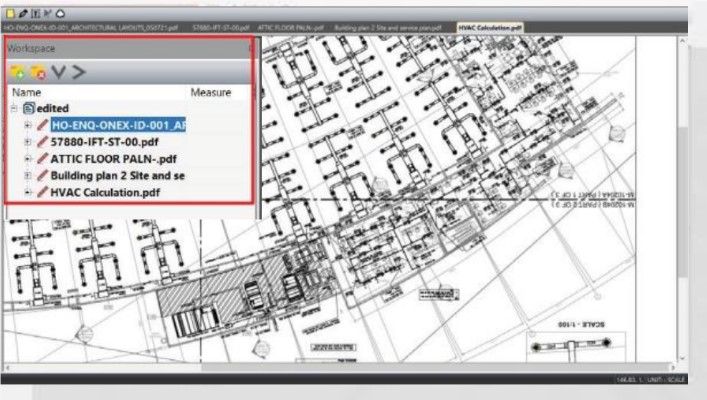Viewport: 707px width, 400px height.
Task: Click the Measure column header
Action: [210, 92]
